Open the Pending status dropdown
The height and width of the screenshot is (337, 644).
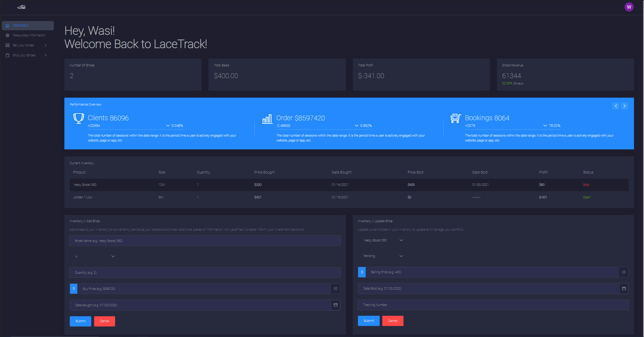(383, 256)
